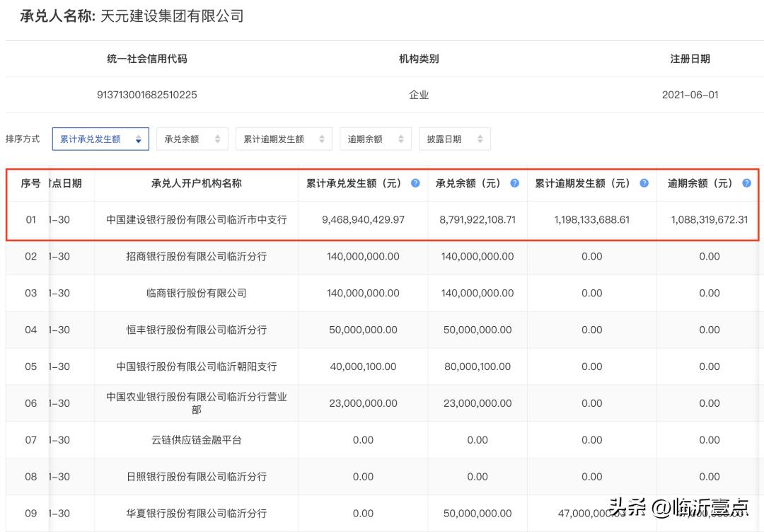
Task: Click 承兑人开户机构名称 column header
Action: (x=197, y=184)
